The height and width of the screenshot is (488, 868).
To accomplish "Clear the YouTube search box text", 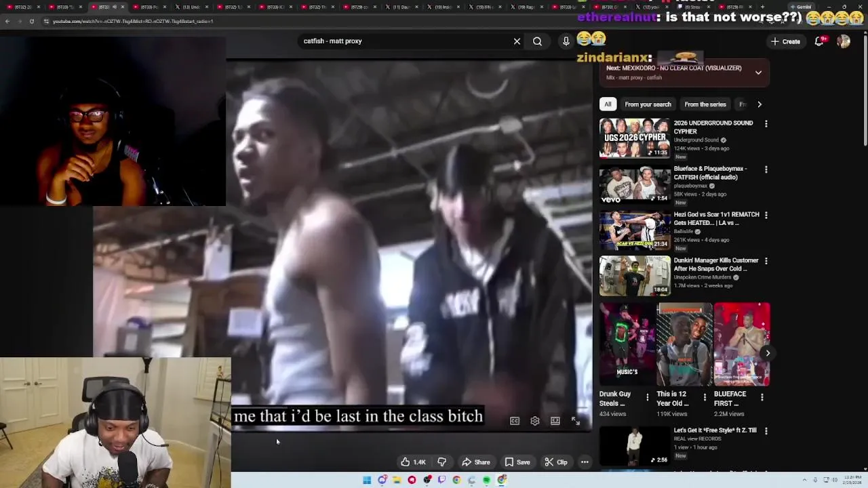I will point(517,41).
